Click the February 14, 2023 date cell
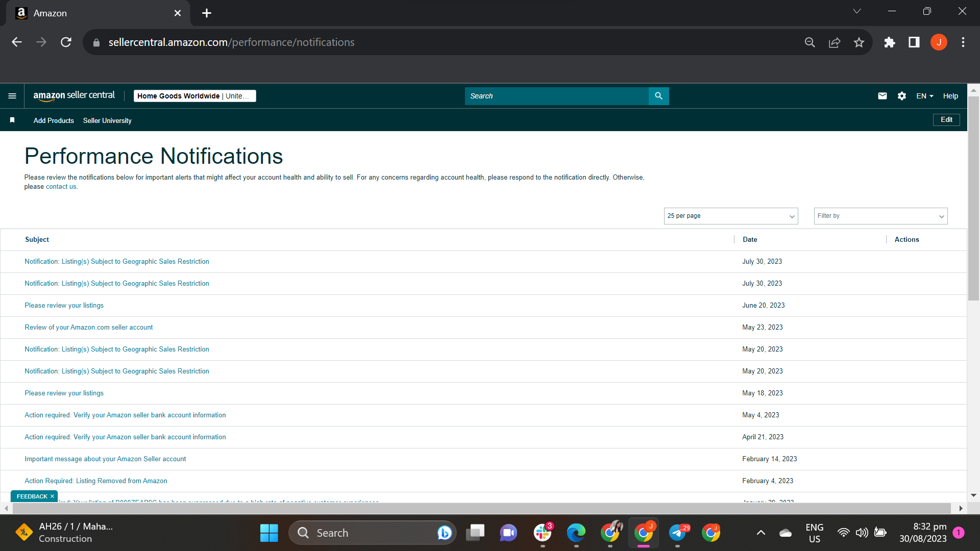Image resolution: width=980 pixels, height=551 pixels. tap(769, 459)
